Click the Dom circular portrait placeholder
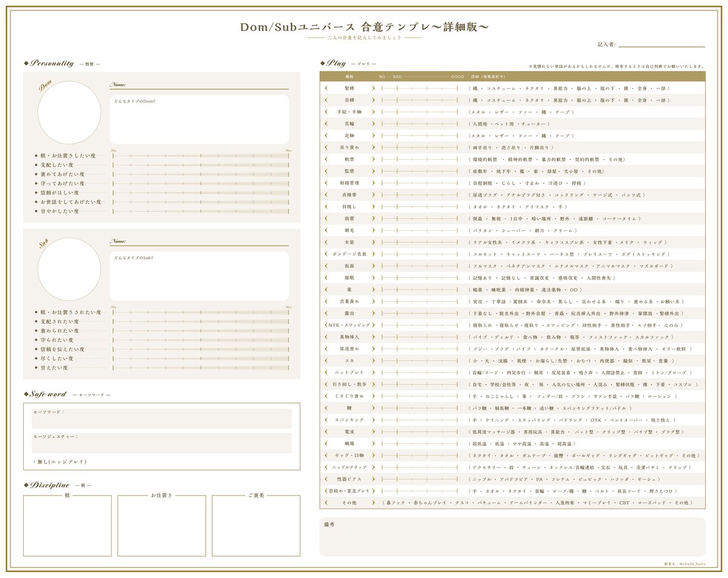The width and height of the screenshot is (728, 578). pyautogui.click(x=69, y=113)
